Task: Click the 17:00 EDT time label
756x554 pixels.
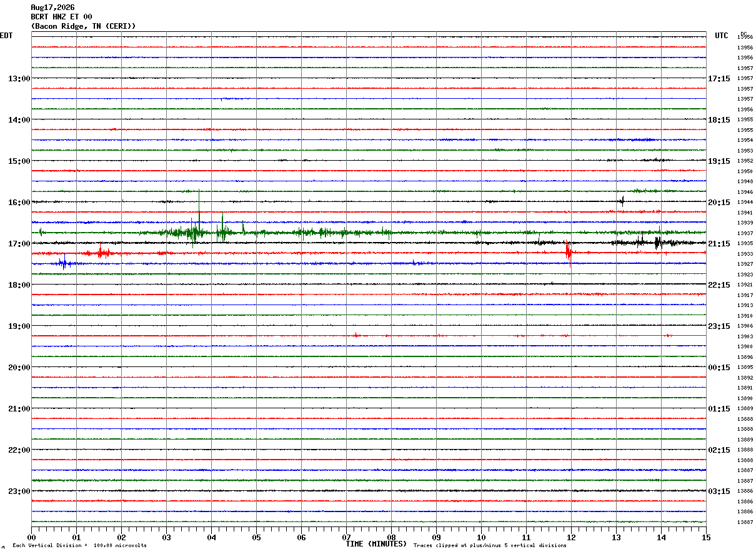Action: click(x=19, y=243)
